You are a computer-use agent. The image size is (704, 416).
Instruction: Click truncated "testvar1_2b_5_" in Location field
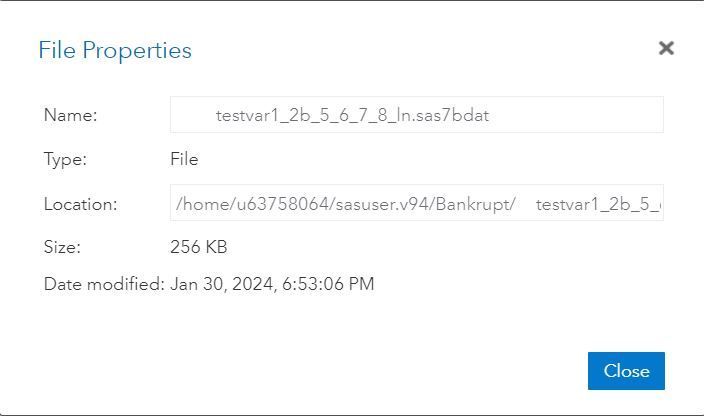[597, 204]
